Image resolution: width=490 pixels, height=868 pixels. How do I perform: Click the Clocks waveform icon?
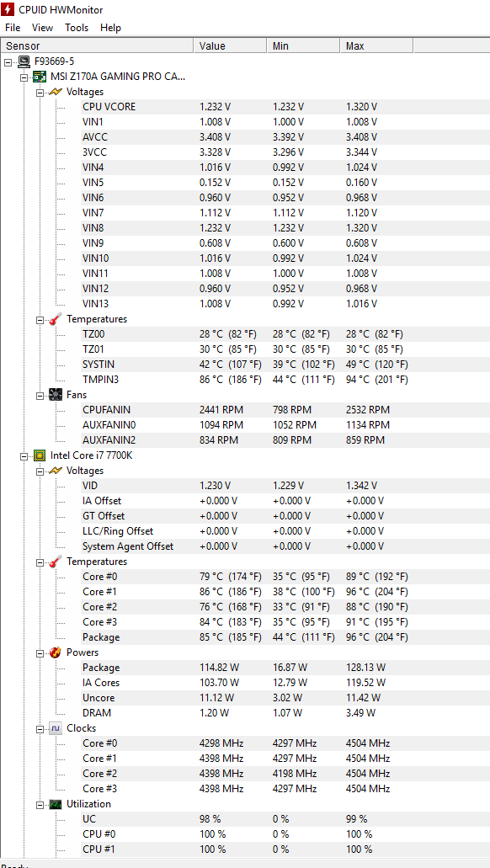tap(55, 728)
